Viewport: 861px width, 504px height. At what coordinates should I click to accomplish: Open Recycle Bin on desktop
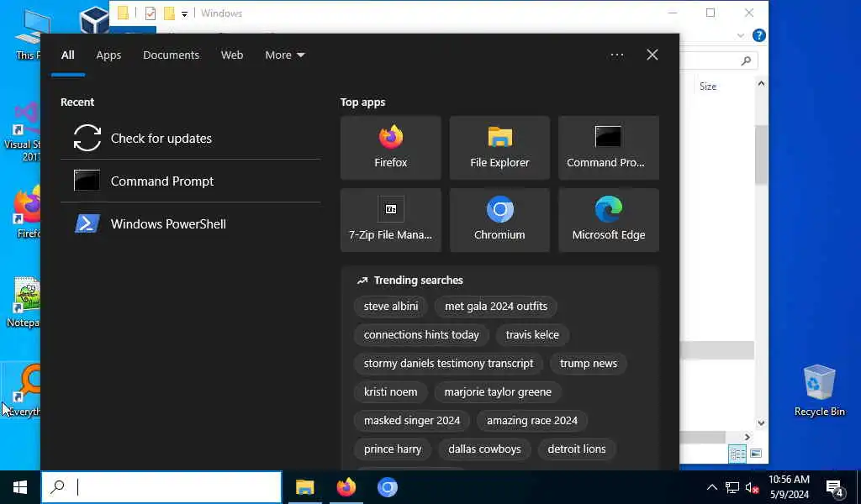(x=819, y=390)
